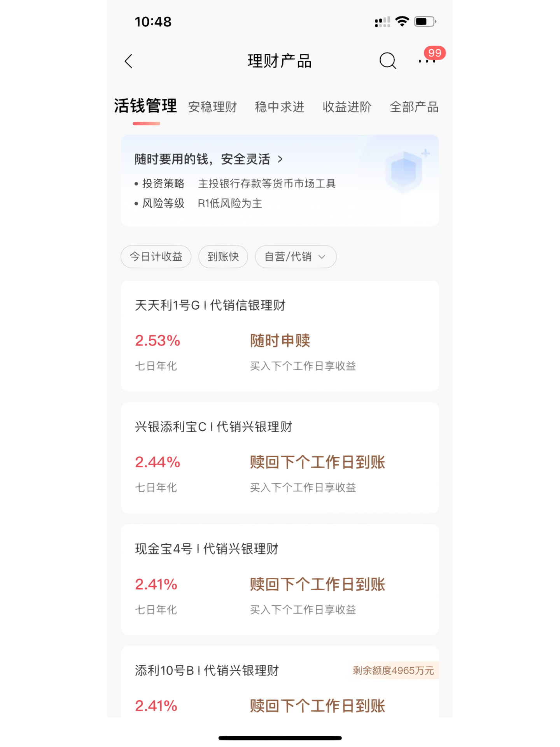Image resolution: width=560 pixels, height=747 pixels.
Task: Switch to the 稳中求进 tab
Action: coord(280,107)
